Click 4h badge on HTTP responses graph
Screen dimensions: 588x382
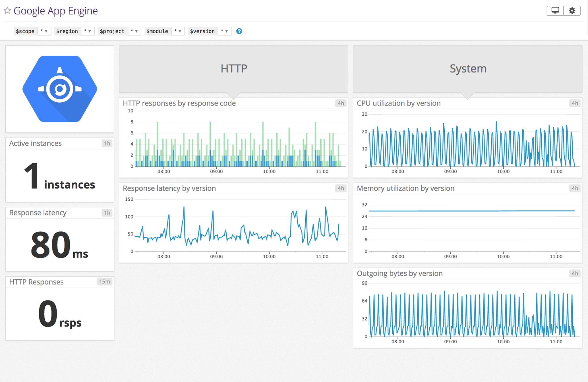pyautogui.click(x=341, y=103)
